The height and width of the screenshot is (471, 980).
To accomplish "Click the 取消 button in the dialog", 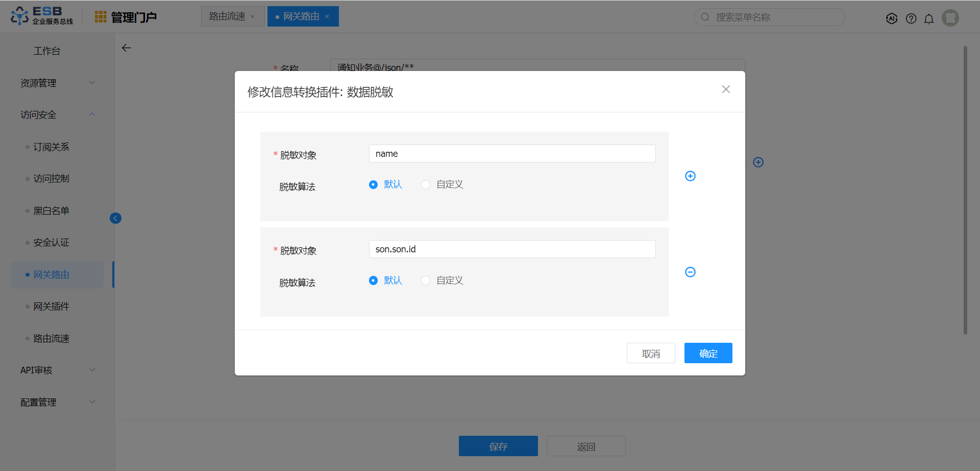I will (651, 353).
